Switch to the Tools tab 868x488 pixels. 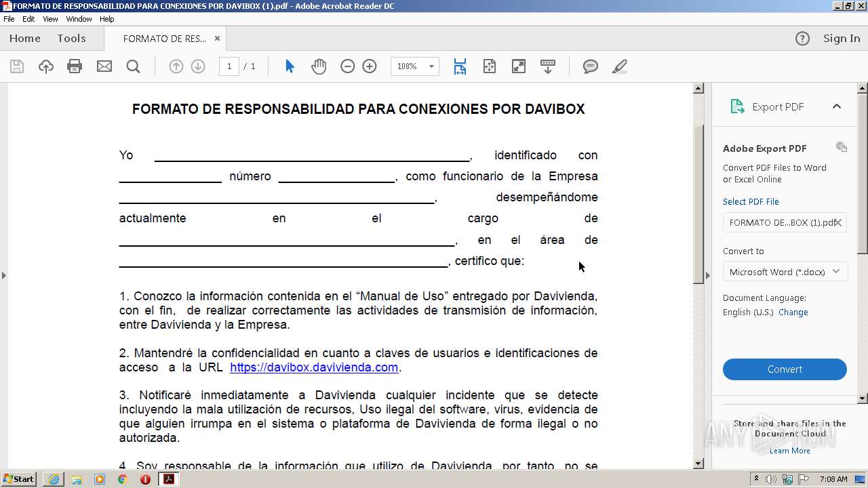(71, 39)
